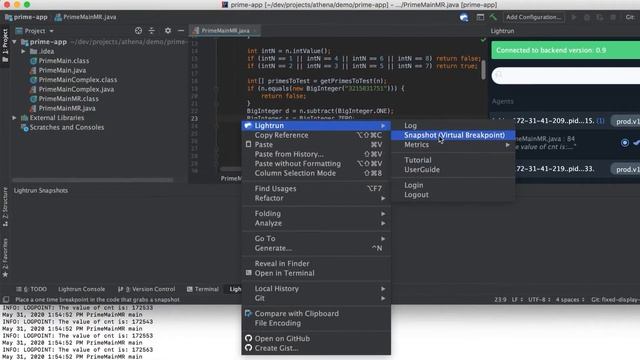Viewport: 640px width, 360px height.
Task: Open Version Control tool window tab
Action: tap(147, 289)
